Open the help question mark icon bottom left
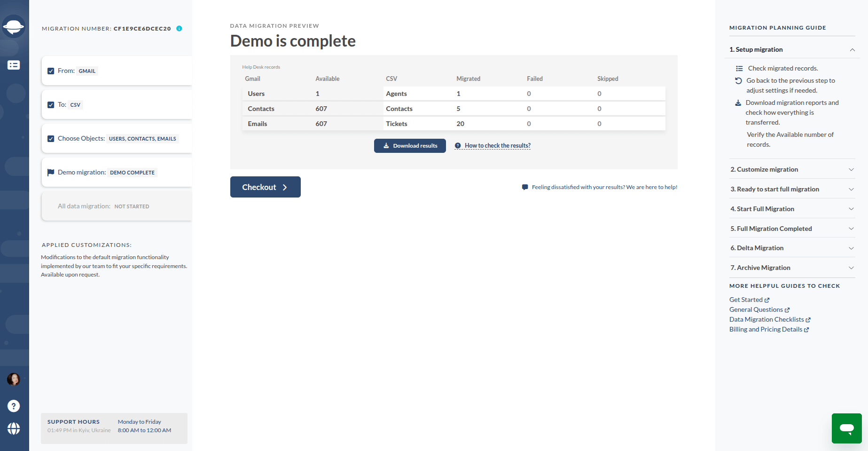The image size is (868, 451). click(14, 406)
